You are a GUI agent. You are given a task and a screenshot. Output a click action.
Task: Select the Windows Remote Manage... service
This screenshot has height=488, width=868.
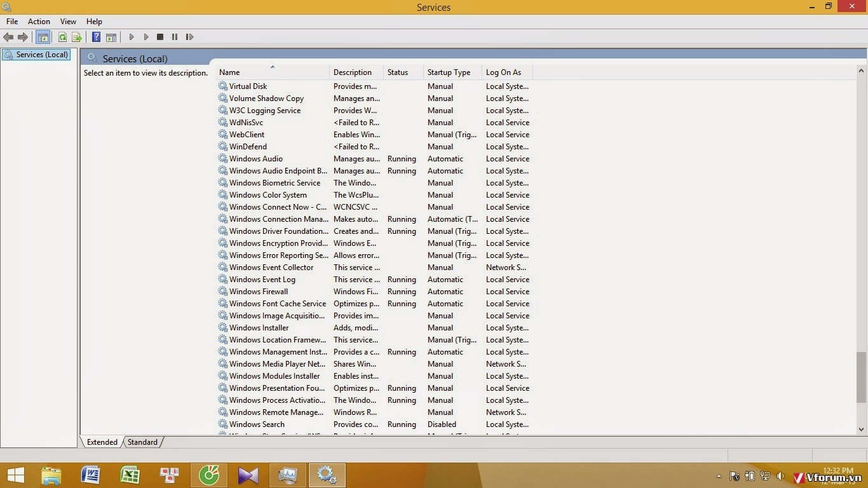(276, 412)
